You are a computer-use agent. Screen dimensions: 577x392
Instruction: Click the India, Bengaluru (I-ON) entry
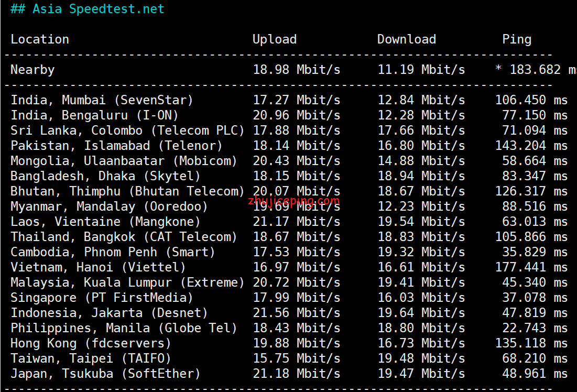coord(94,115)
